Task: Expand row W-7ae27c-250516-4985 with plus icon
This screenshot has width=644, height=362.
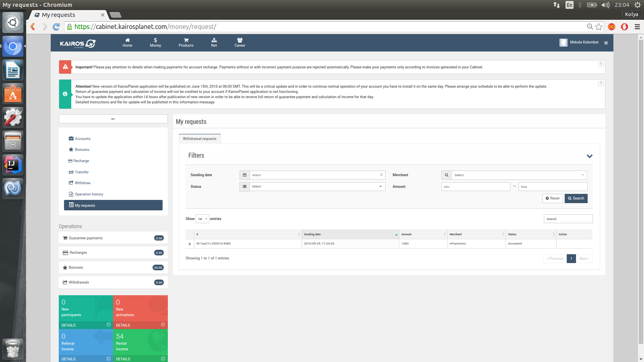Action: pyautogui.click(x=190, y=244)
